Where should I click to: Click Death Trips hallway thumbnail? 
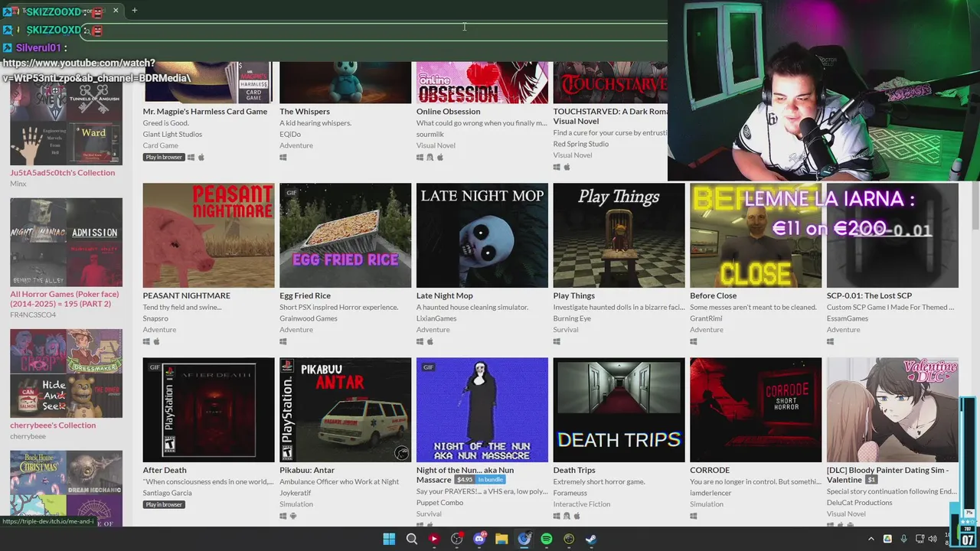[x=619, y=410]
